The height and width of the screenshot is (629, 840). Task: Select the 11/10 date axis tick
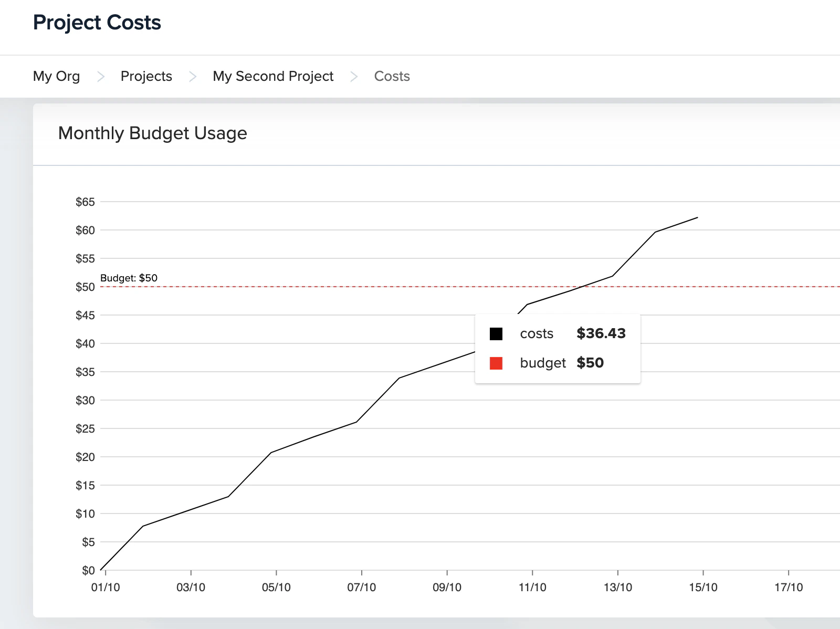tap(532, 587)
